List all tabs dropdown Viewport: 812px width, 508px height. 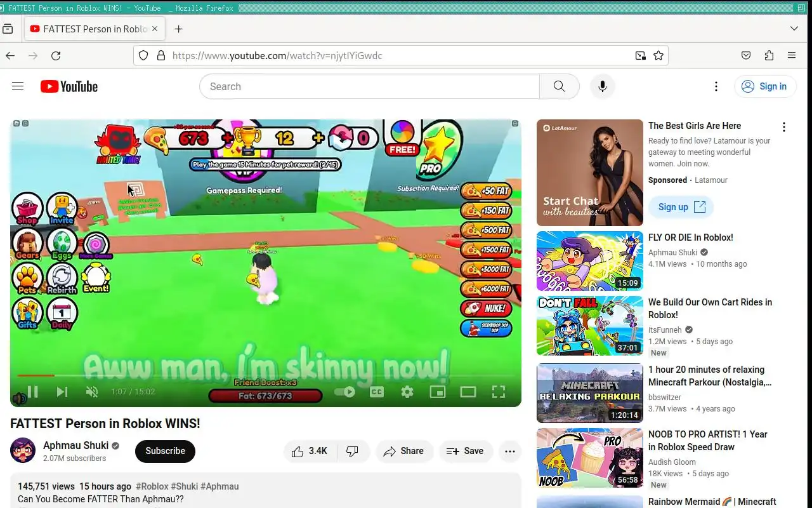click(794, 29)
